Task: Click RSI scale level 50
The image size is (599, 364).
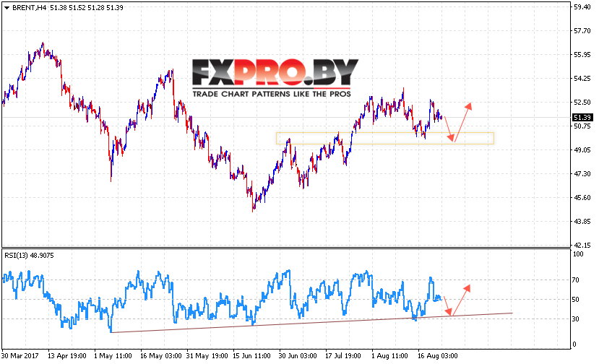Action: [577, 300]
